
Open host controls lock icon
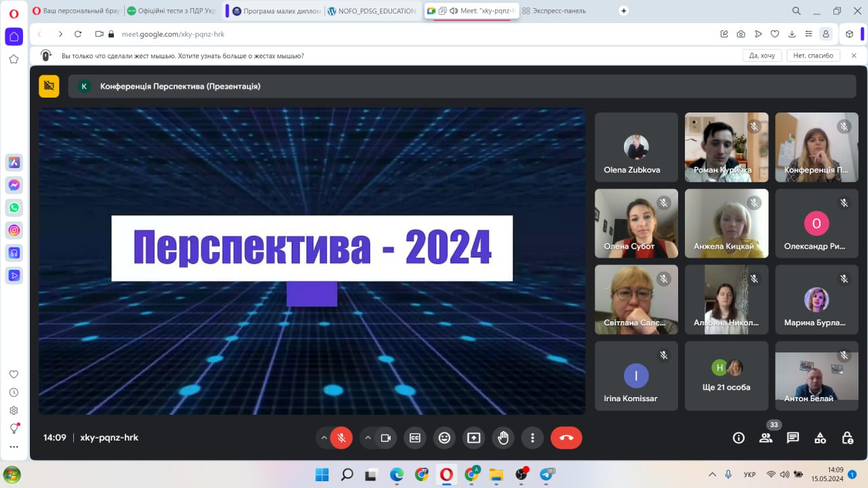tap(847, 438)
